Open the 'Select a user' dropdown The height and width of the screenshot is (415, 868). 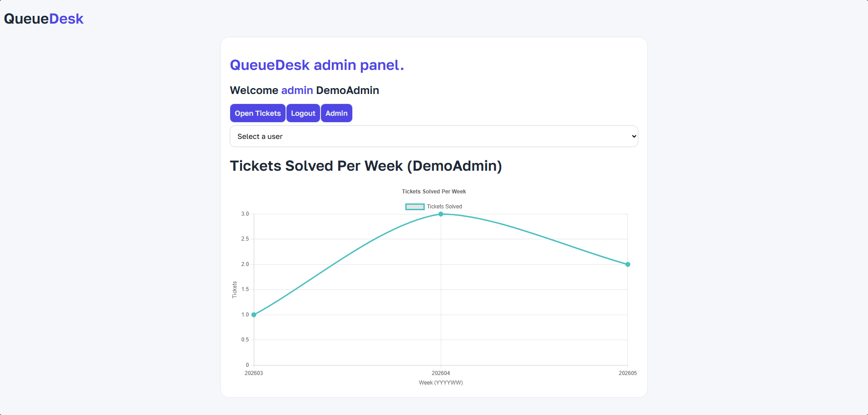pos(434,136)
